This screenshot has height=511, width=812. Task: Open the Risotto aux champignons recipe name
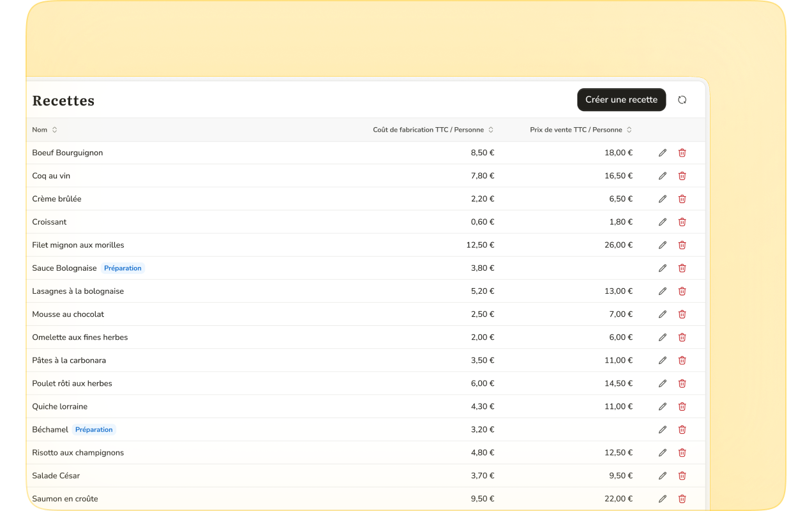point(78,453)
